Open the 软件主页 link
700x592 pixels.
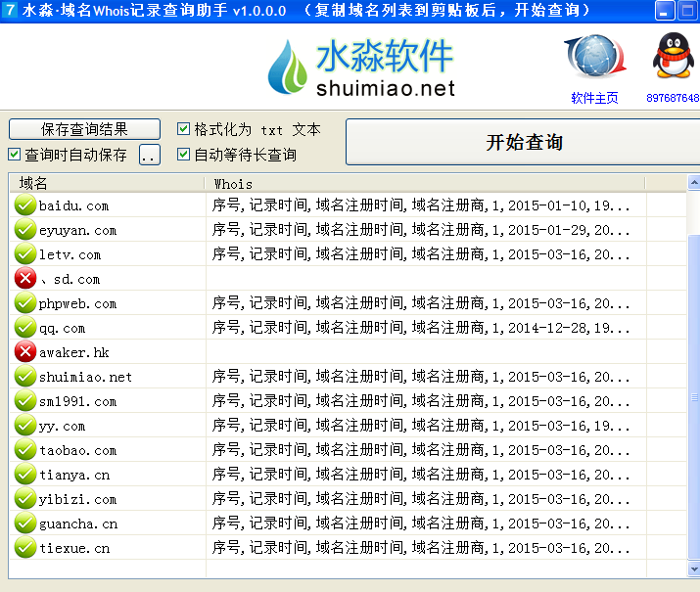coord(594,98)
